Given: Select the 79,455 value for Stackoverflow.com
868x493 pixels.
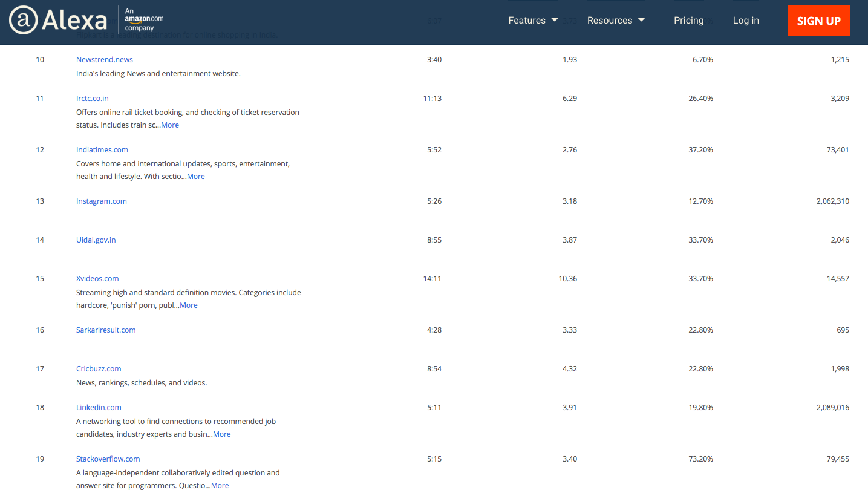Looking at the screenshot, I should 837,459.
